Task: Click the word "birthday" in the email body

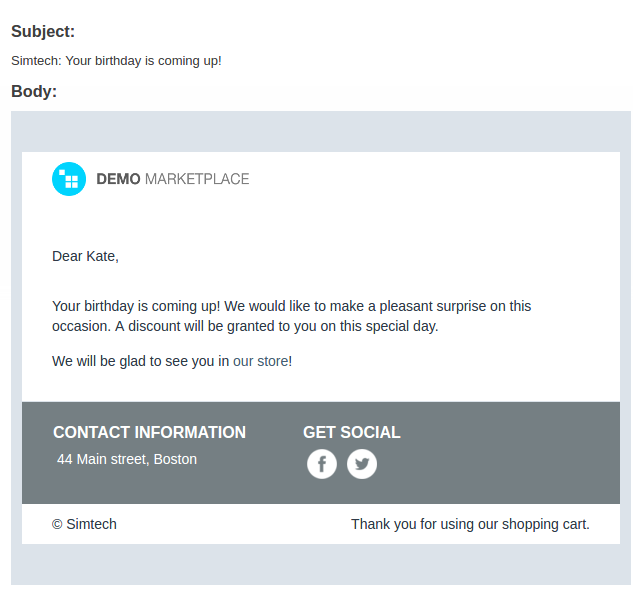Action: coord(109,306)
